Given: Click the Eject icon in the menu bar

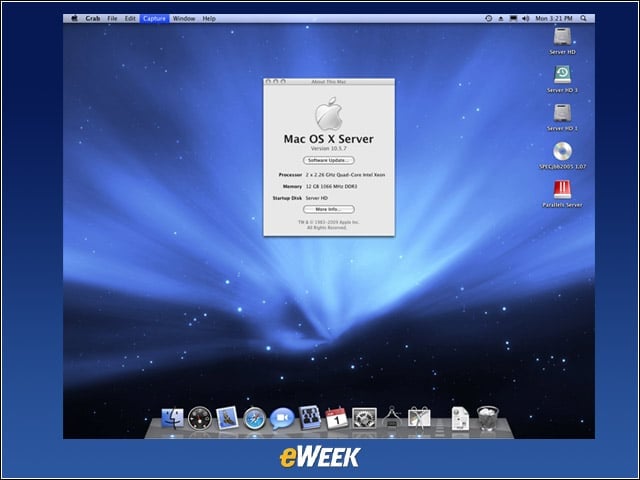Looking at the screenshot, I should point(501,18).
